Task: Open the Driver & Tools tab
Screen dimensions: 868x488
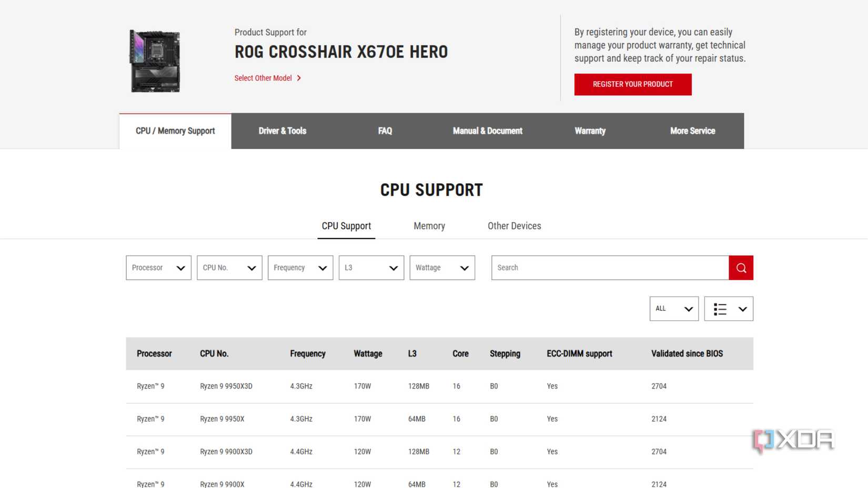Action: [282, 131]
